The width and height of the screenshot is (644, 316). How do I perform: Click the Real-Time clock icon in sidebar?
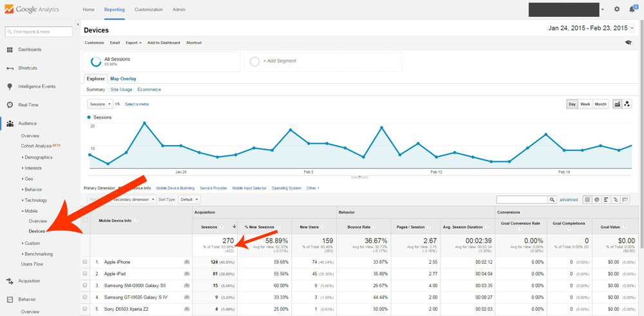click(10, 104)
